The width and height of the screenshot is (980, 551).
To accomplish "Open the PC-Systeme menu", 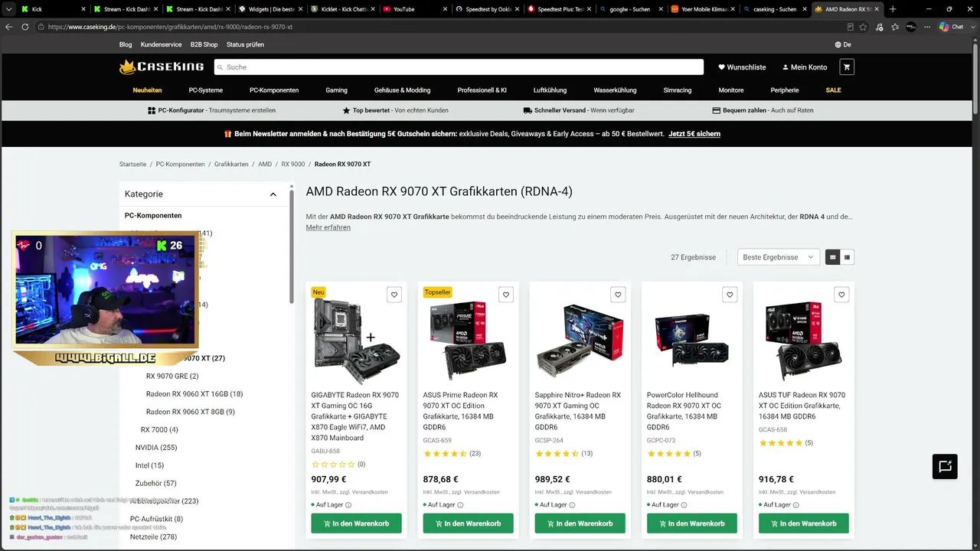I will 206,90.
